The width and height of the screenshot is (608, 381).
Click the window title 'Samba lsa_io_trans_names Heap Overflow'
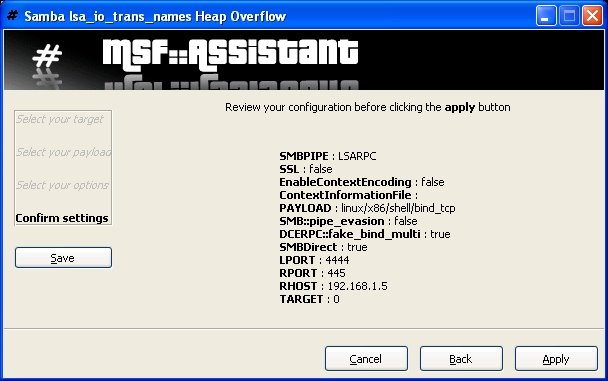tap(155, 16)
